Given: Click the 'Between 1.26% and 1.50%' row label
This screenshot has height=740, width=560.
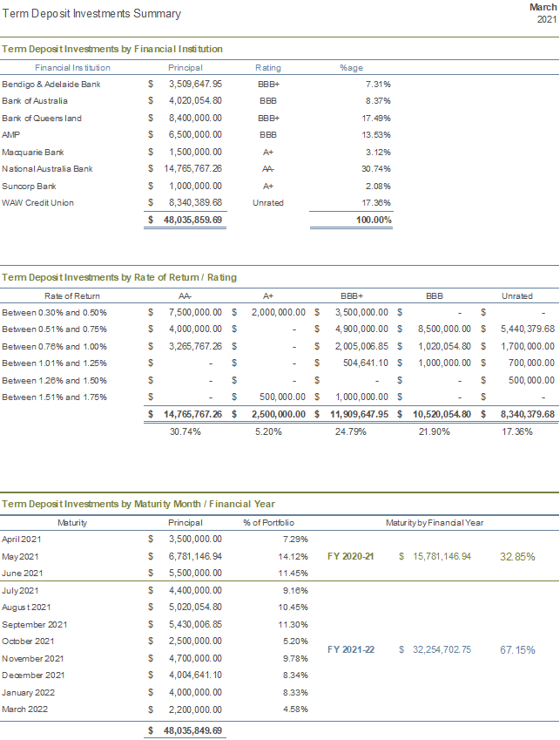Looking at the screenshot, I should pyautogui.click(x=54, y=380).
